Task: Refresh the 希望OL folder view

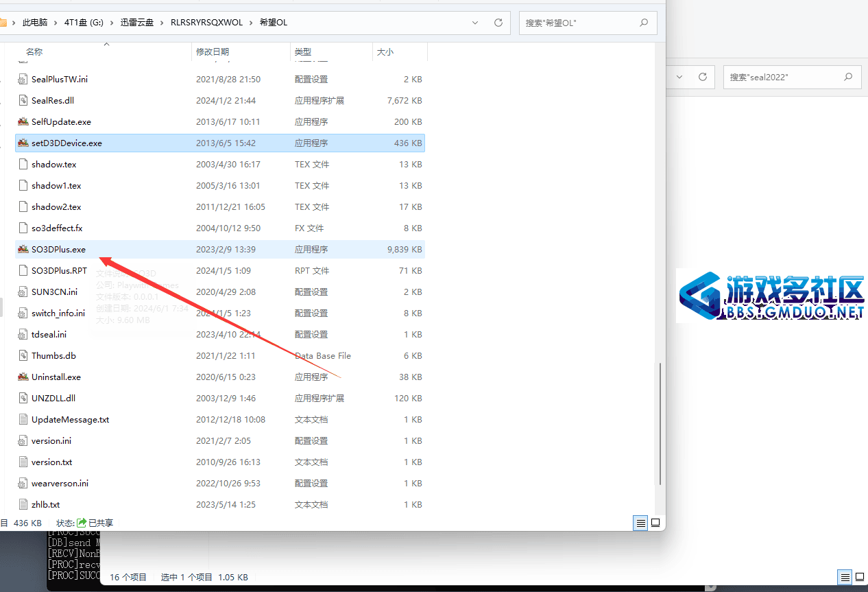Action: coord(498,22)
